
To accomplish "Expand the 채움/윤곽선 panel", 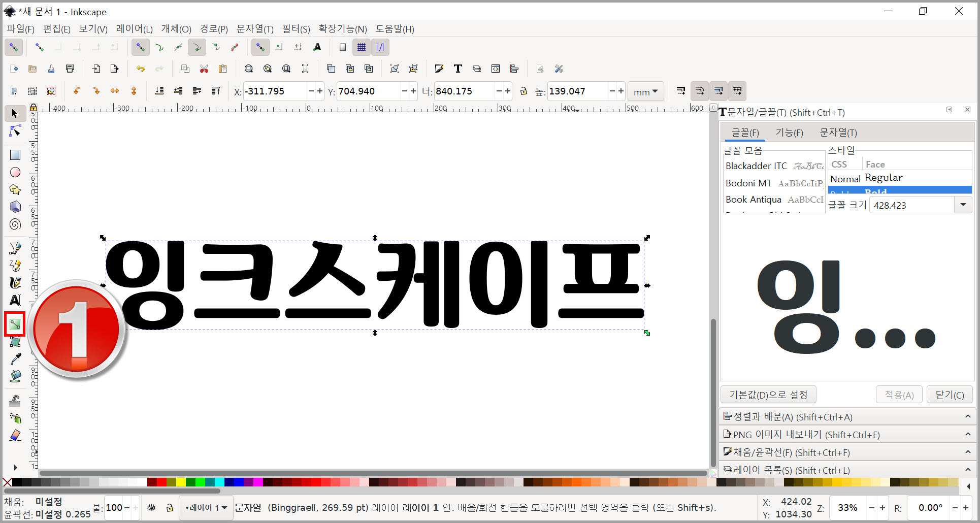I will [847, 452].
